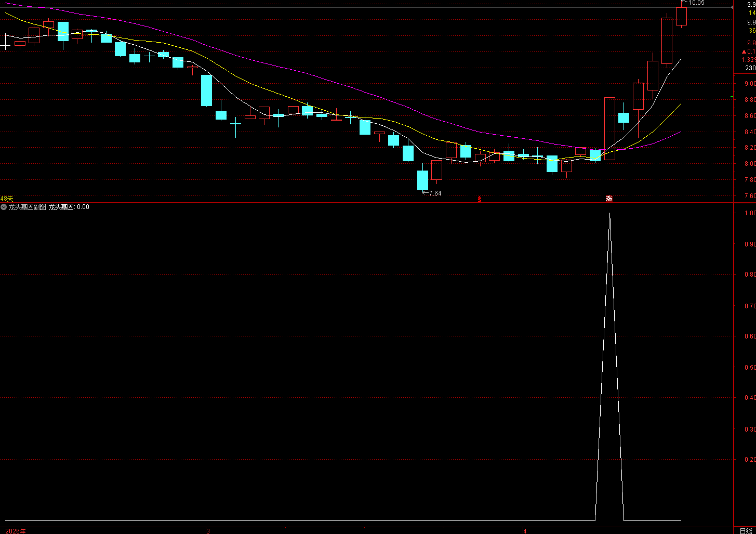
Task: Click the 0.20 indicator axis label
Action: tap(750, 460)
